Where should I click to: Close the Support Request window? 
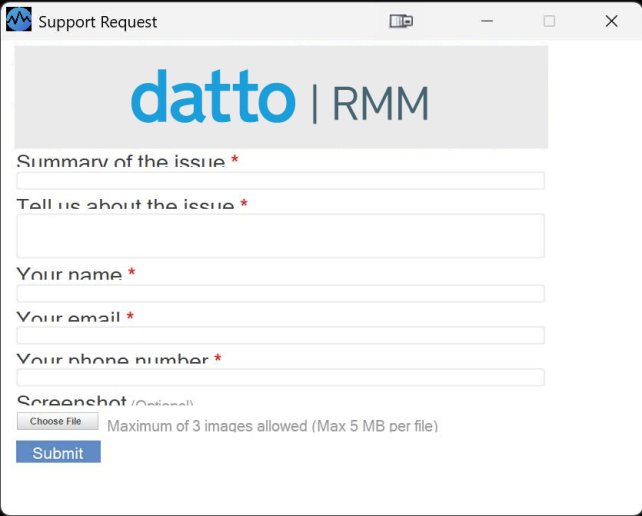tap(611, 21)
